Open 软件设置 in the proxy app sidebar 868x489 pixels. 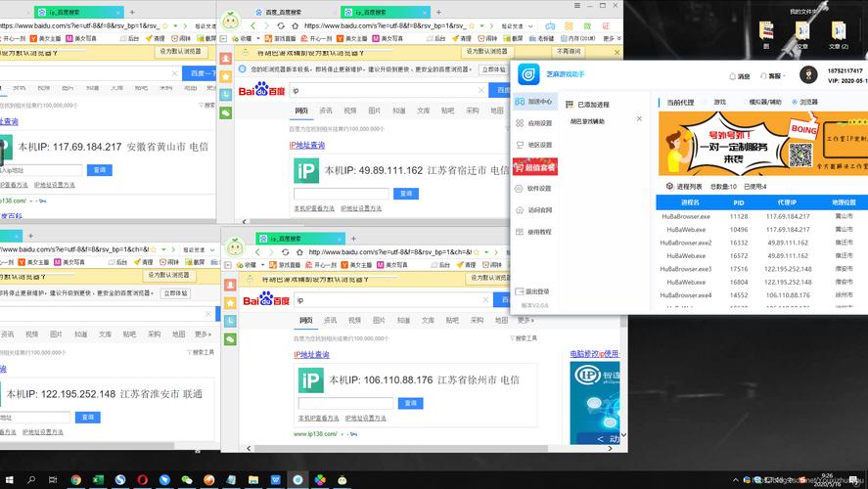(x=533, y=189)
